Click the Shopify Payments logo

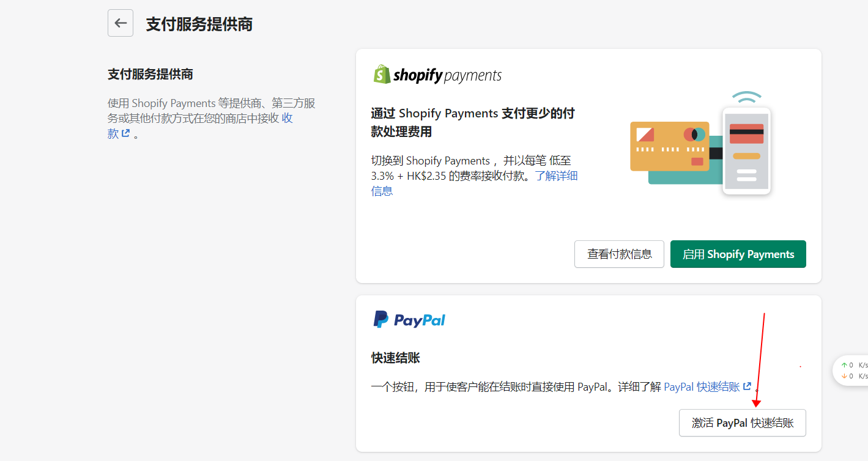[437, 75]
